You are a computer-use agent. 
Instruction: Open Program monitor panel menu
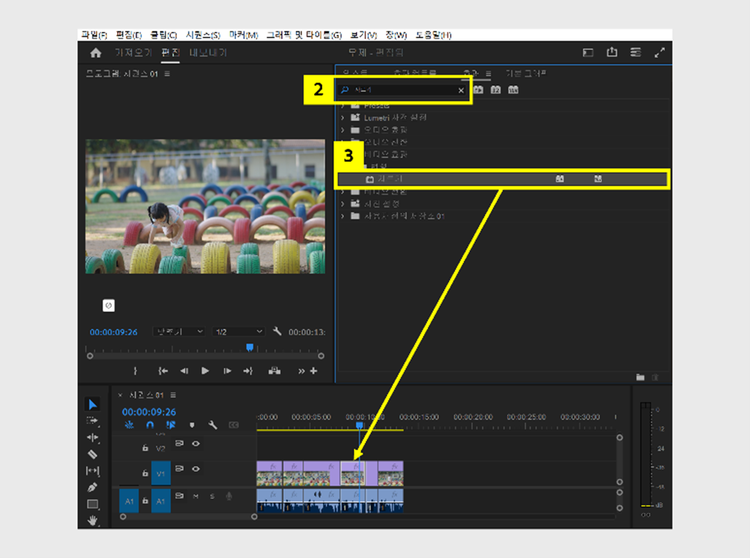[x=167, y=74]
